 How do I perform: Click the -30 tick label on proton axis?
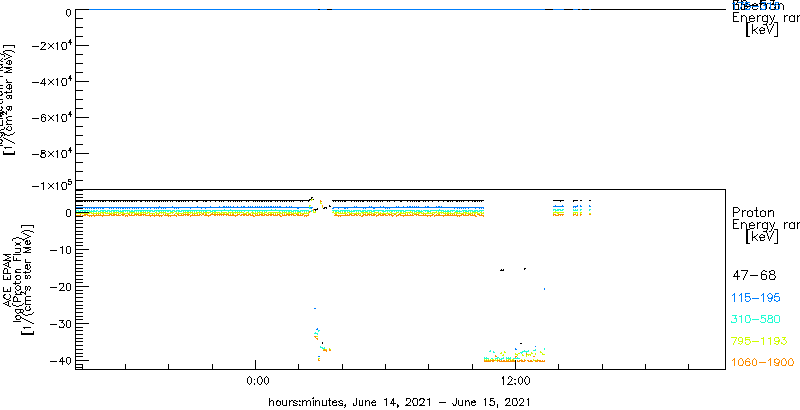pos(59,323)
